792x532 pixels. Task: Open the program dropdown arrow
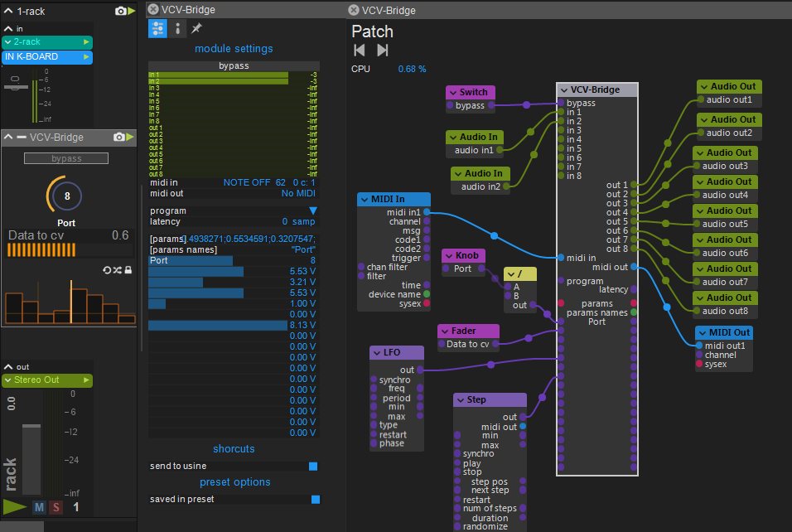(312, 210)
